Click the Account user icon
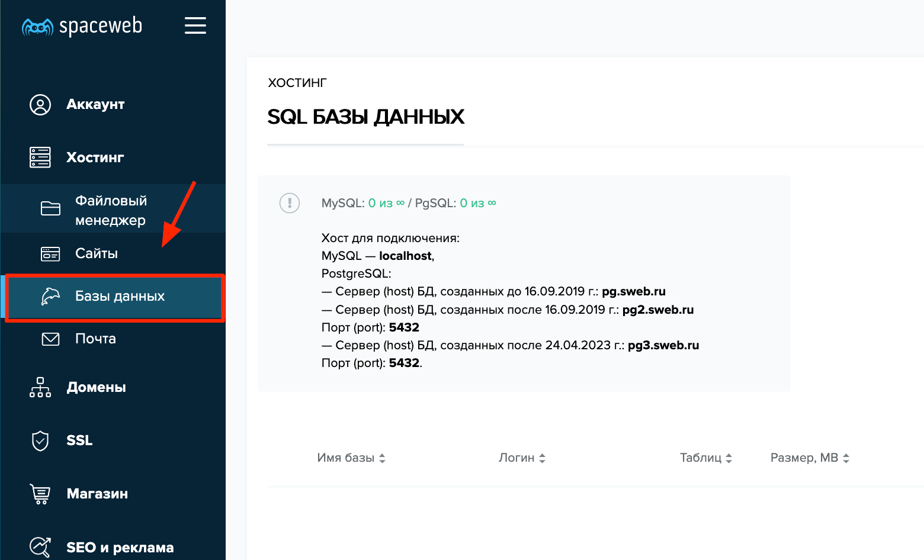The image size is (924, 560). click(40, 105)
